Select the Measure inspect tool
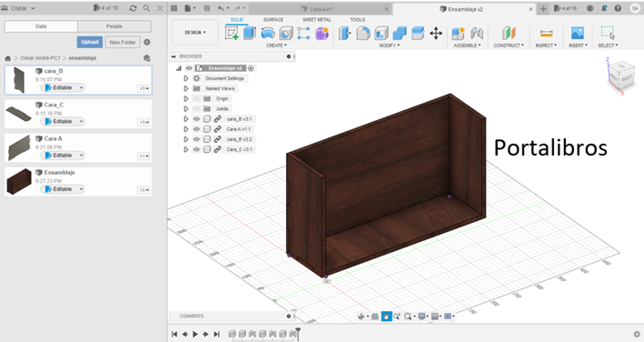Screen dimensions: 644x342 click(546, 34)
